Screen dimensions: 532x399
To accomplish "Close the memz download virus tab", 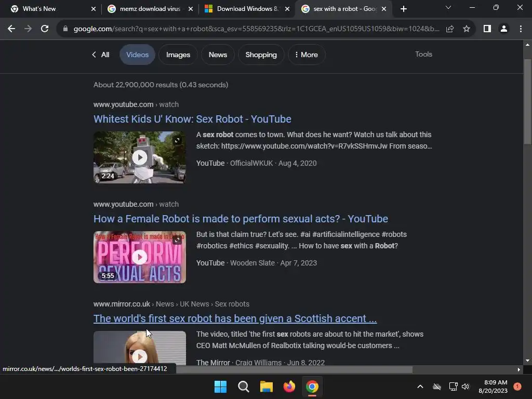I will [191, 9].
